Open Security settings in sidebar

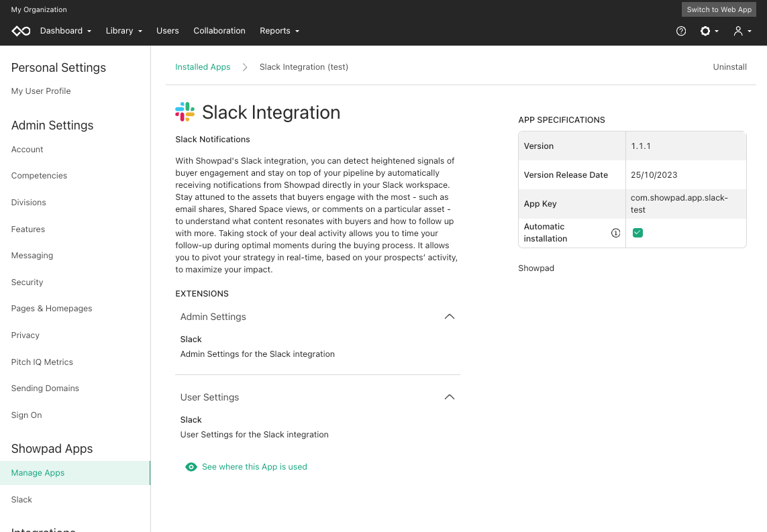(x=28, y=282)
